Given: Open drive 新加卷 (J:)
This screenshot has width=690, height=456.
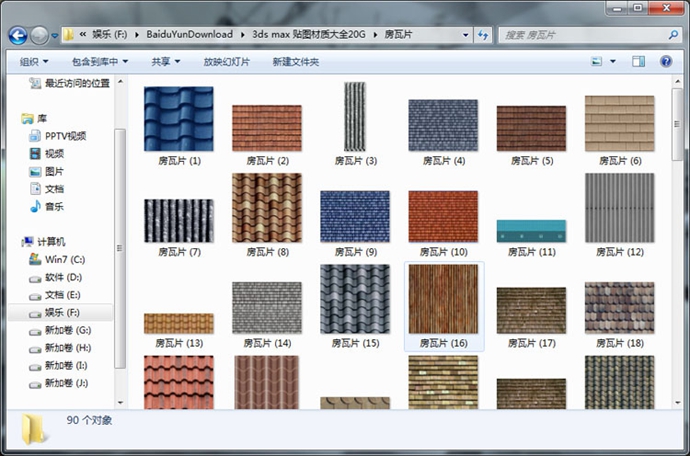Looking at the screenshot, I should [x=59, y=383].
